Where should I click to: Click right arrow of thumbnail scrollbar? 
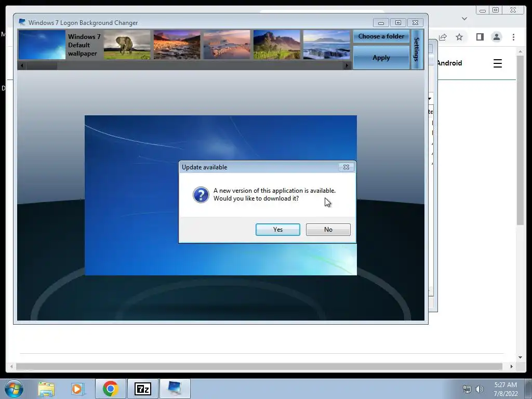click(x=347, y=65)
